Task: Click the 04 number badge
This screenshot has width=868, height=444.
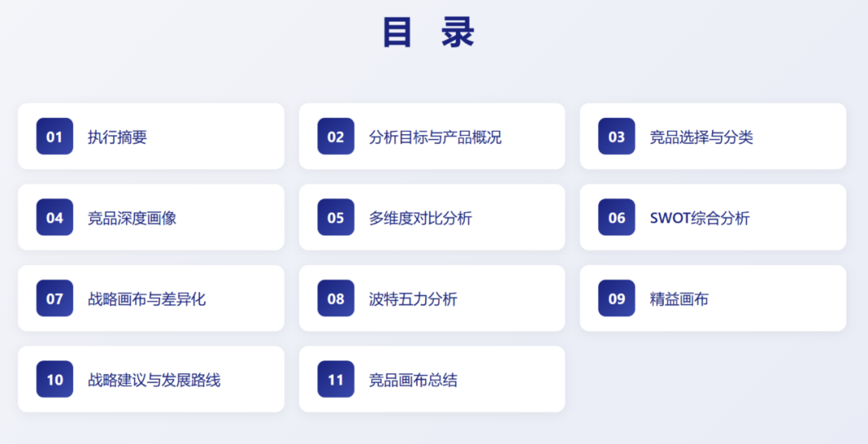Action: [55, 218]
